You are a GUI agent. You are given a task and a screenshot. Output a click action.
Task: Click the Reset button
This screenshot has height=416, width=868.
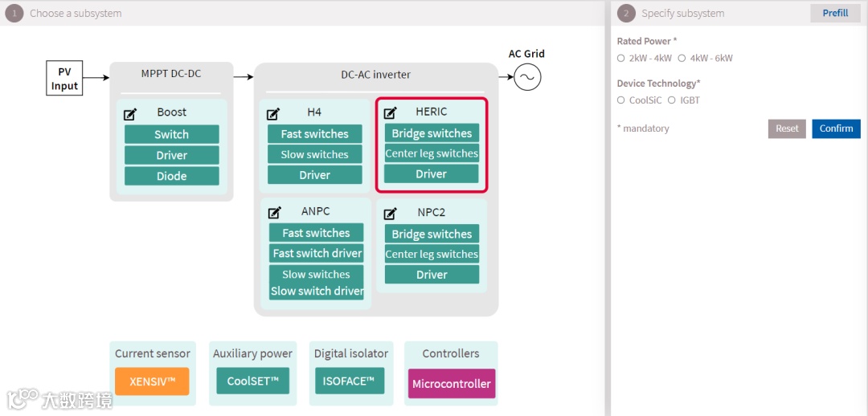[787, 128]
